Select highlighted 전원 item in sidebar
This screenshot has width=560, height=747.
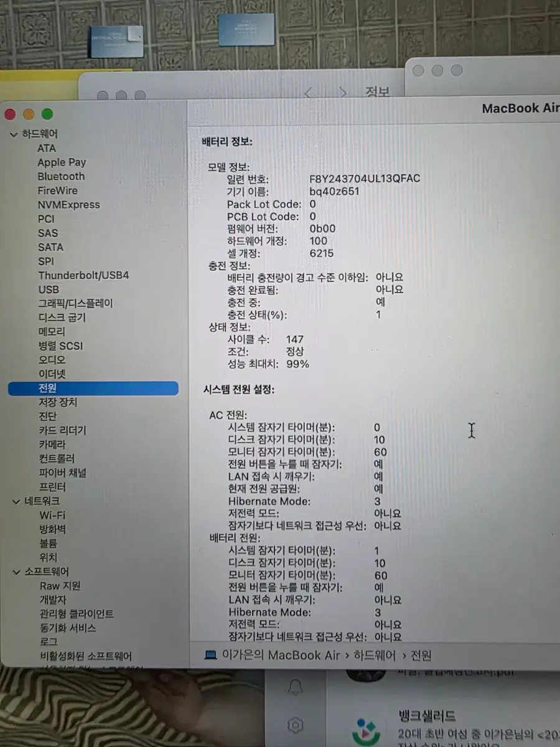click(93, 388)
